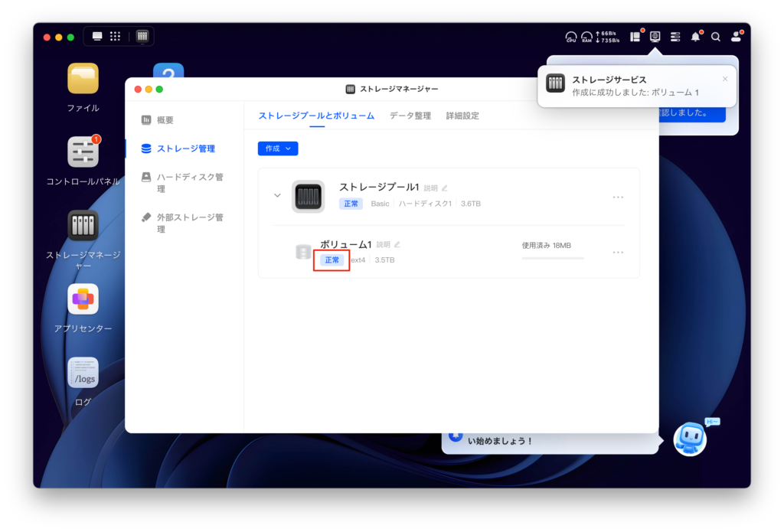Open the 作成 dropdown button
Viewport: 784px width, 532px height.
tap(278, 149)
